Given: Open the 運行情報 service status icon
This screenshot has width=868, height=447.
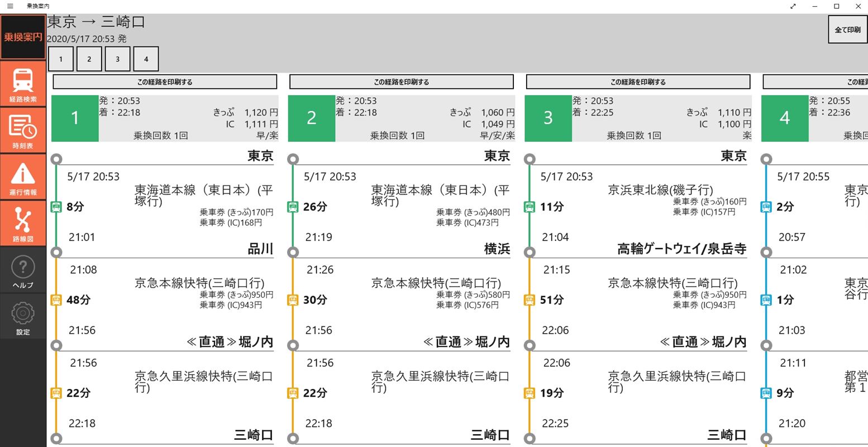Looking at the screenshot, I should click(x=23, y=177).
